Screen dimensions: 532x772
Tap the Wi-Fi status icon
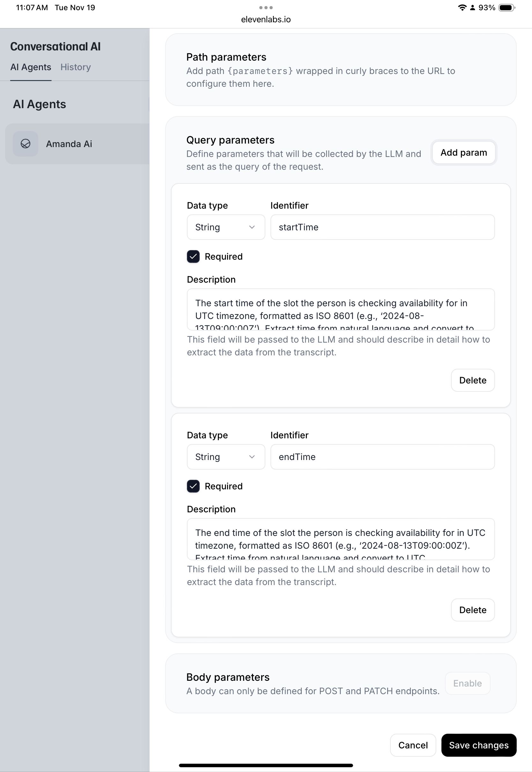click(x=462, y=8)
